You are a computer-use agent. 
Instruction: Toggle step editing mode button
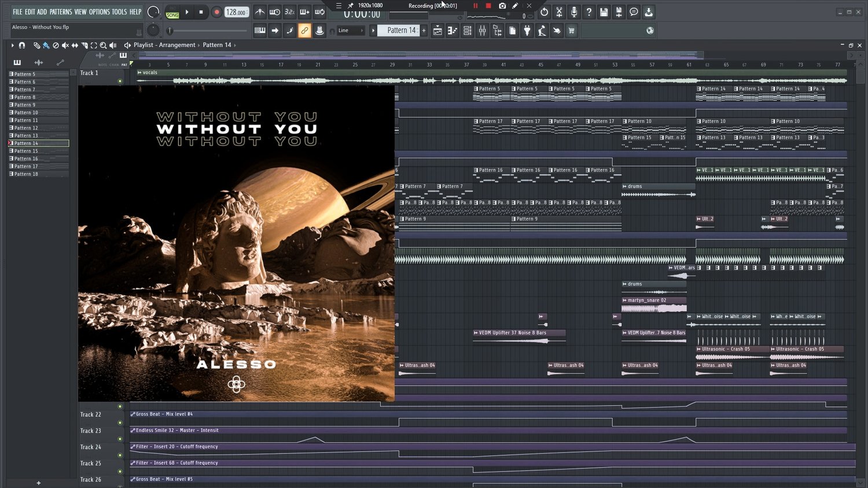pos(290,31)
